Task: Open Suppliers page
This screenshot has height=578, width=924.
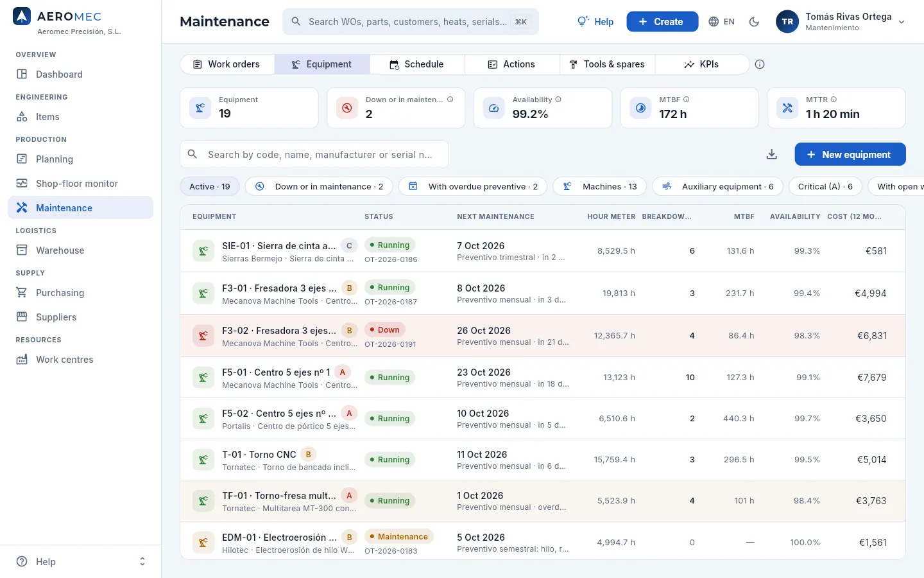Action: tap(81, 317)
